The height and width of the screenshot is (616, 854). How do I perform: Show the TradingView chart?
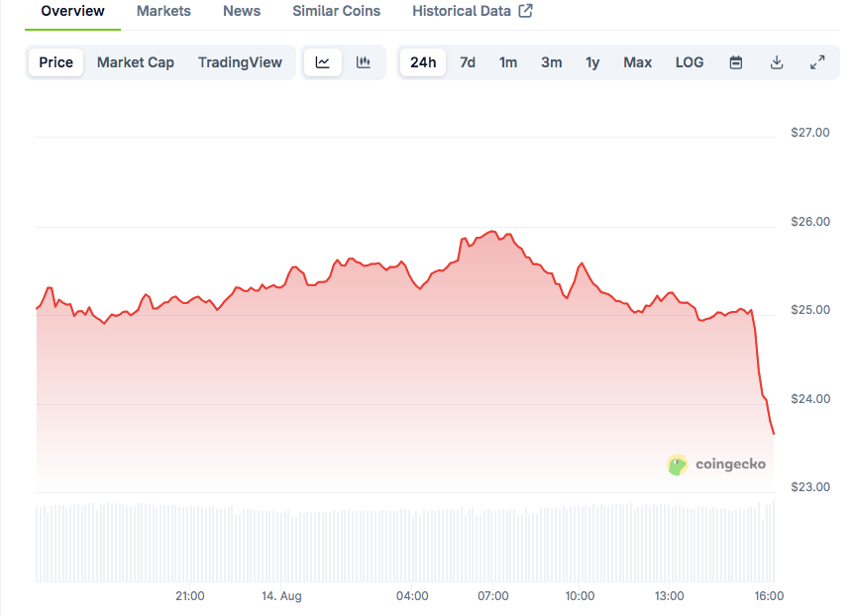pyautogui.click(x=240, y=62)
